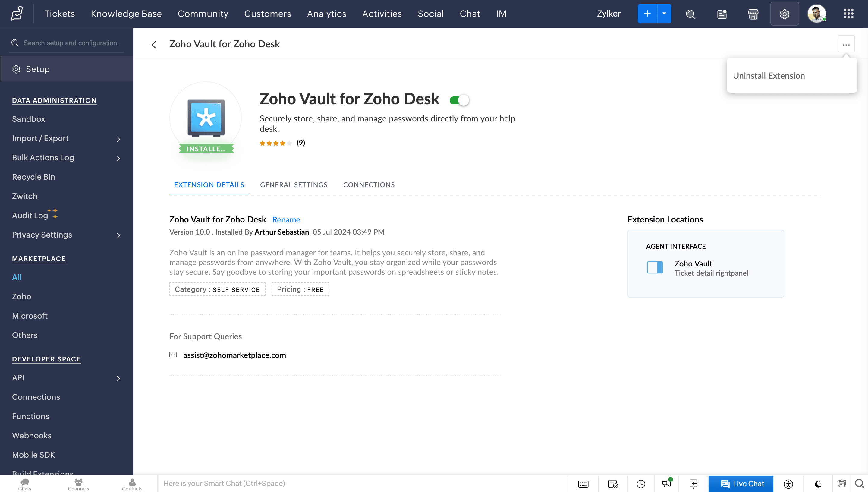Open the Knowledge Base module
Viewport: 868px width, 492px height.
[x=126, y=14]
